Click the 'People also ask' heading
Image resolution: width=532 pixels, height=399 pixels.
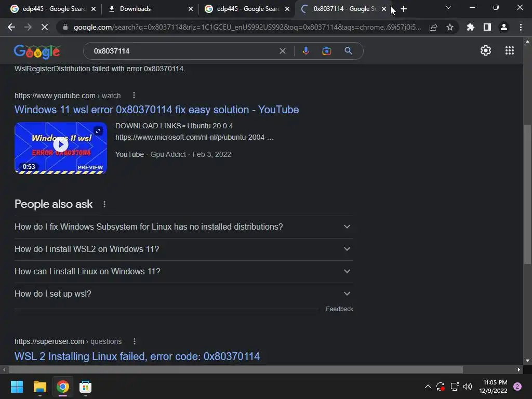pyautogui.click(x=54, y=204)
